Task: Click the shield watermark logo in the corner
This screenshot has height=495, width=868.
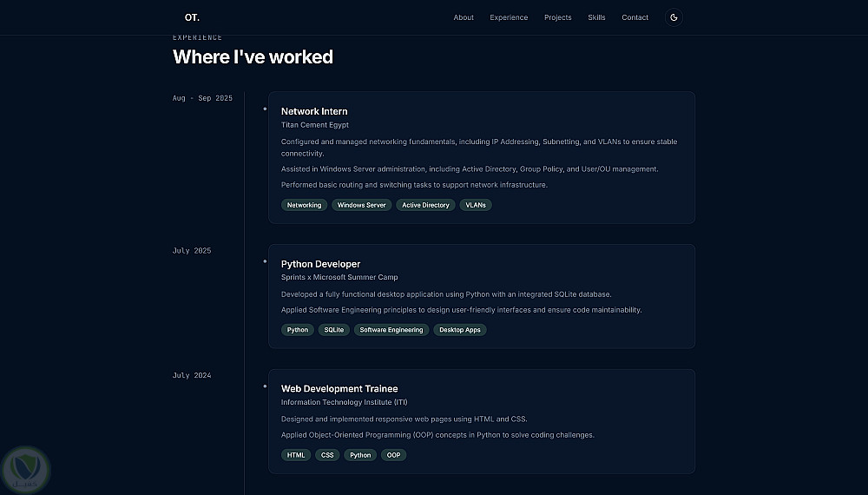Action: (25, 470)
